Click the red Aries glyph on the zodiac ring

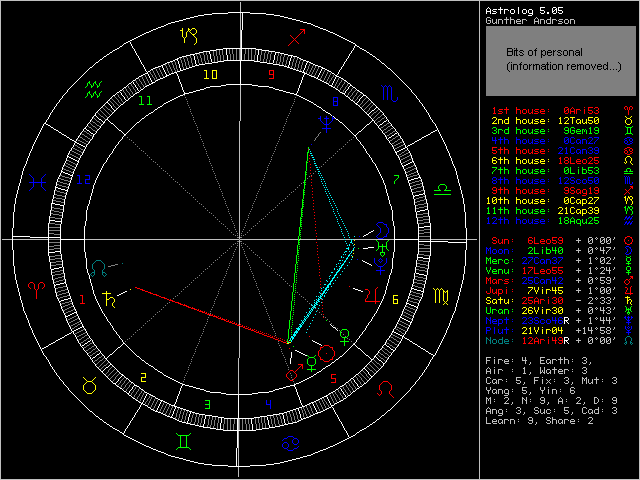[x=36, y=290]
